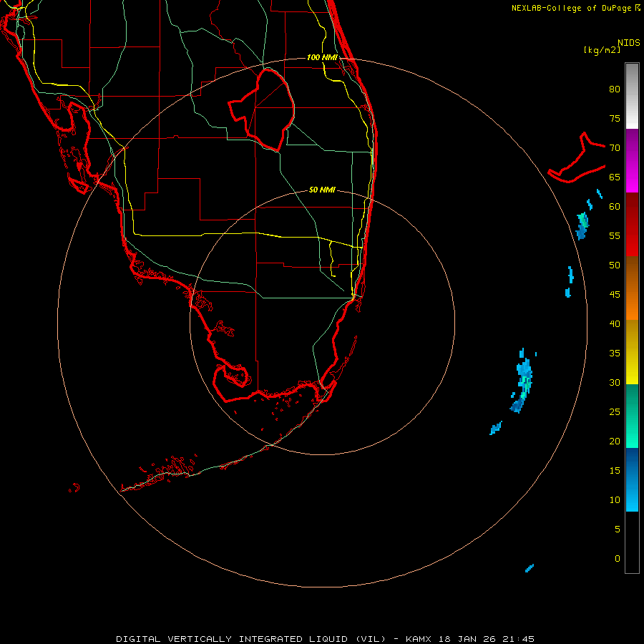Pick the orange-brown segment of color bar
The height and width of the screenshot is (644, 644).
pos(632,288)
